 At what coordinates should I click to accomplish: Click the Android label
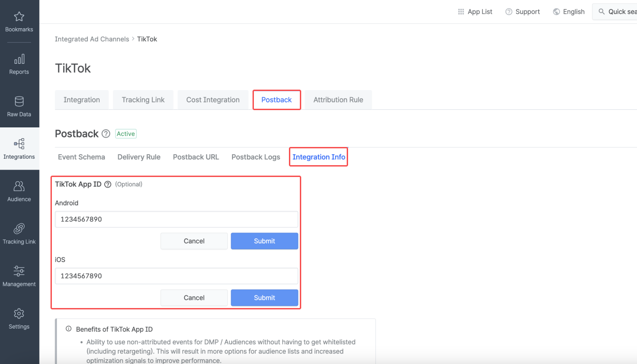coord(67,203)
